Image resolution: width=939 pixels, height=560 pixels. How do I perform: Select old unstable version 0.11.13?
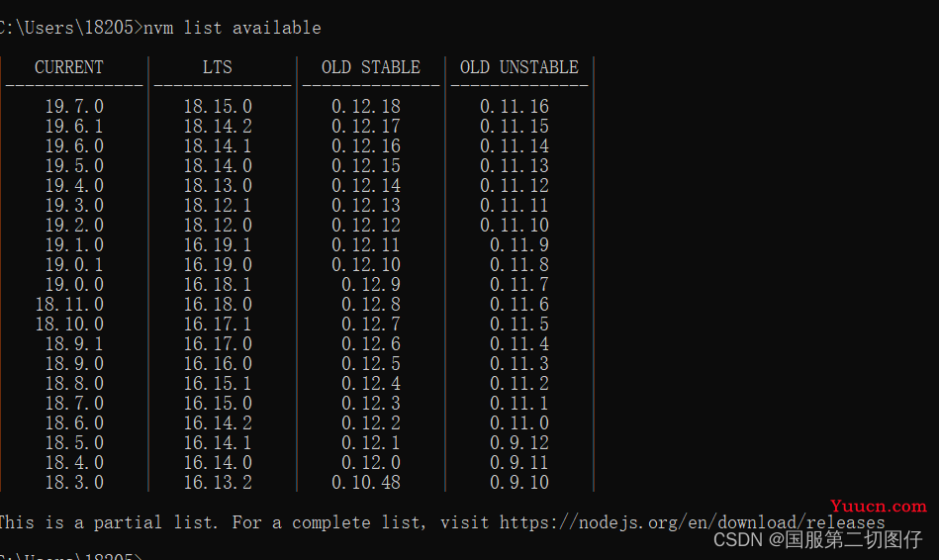[515, 166]
